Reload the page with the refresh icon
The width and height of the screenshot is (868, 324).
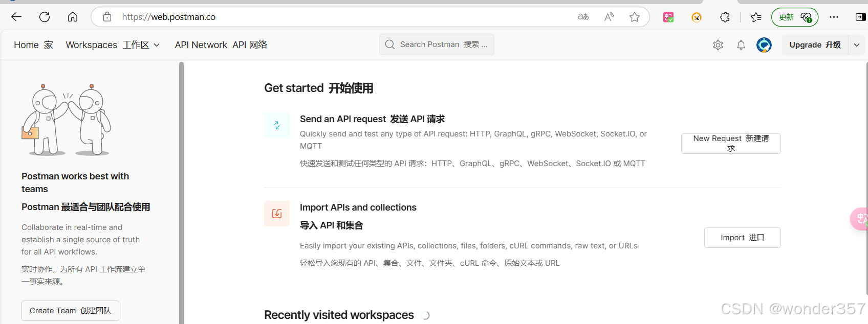pos(45,17)
